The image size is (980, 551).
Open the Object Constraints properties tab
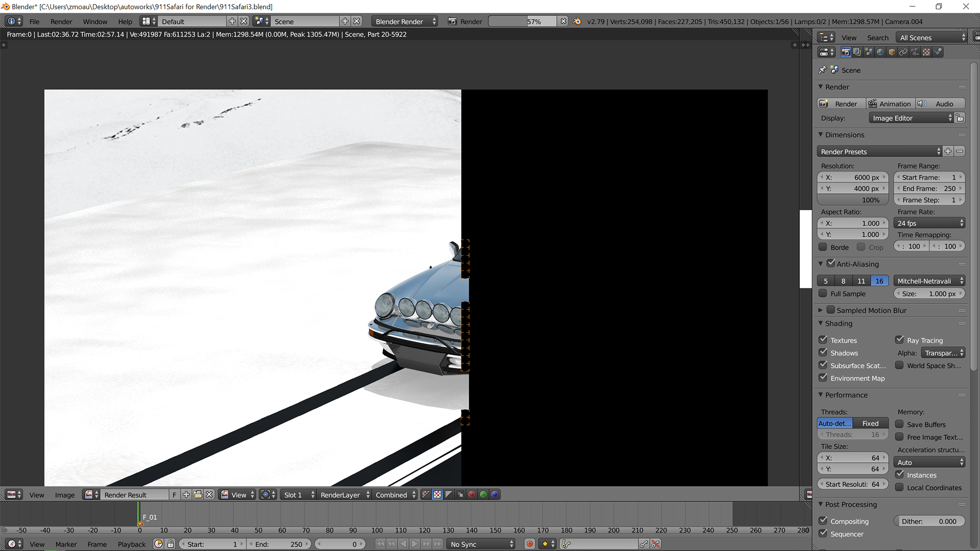pos(903,52)
